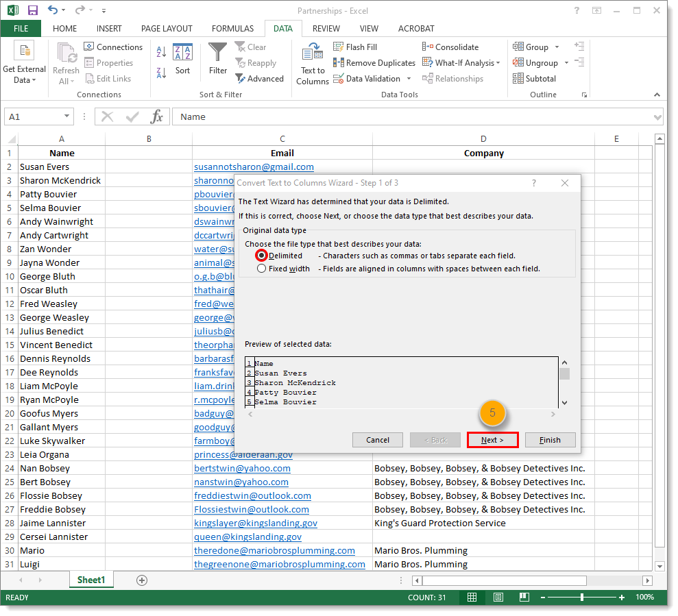Open the FORMULAS ribbon tab
Viewport: 678px width, 616px height.
232,29
